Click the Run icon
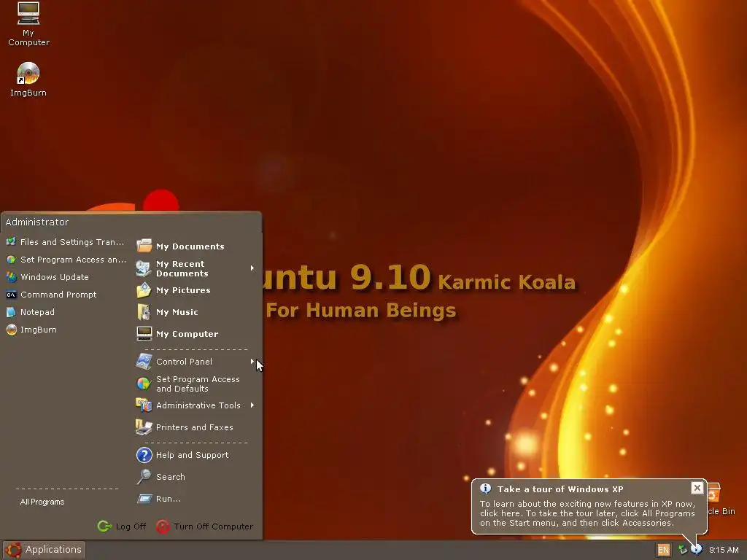The height and width of the screenshot is (560, 747). 144,499
